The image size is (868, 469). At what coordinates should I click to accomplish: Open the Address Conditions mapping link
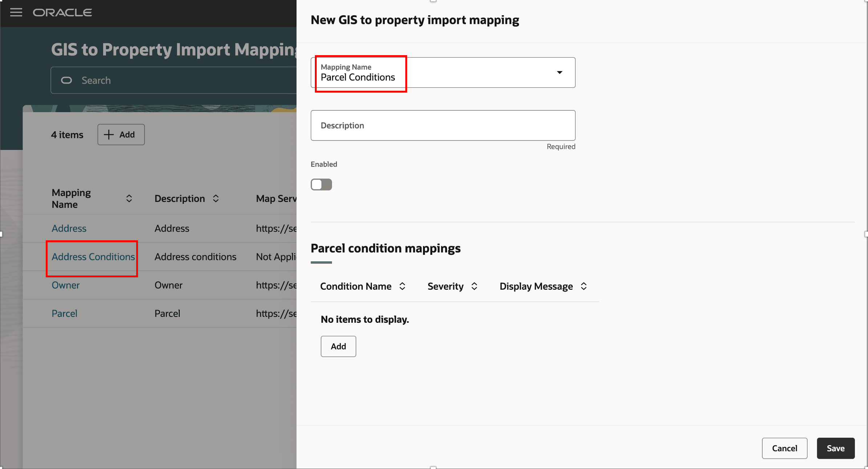point(93,257)
